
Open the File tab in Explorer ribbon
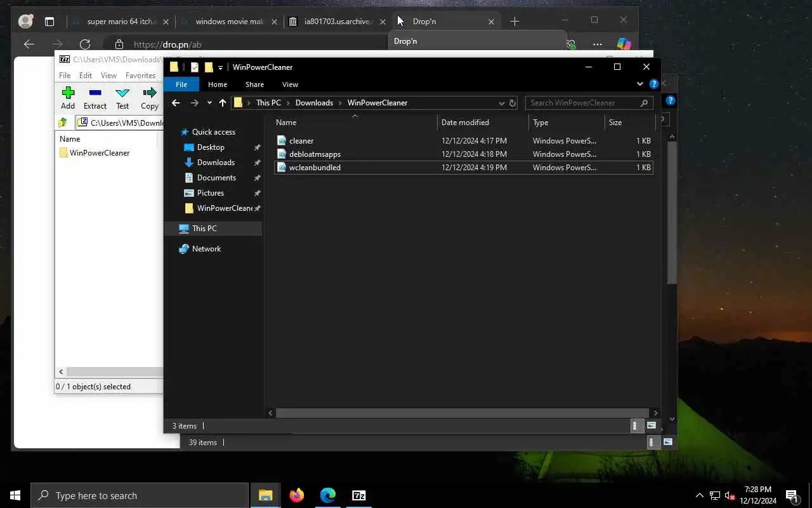click(181, 84)
